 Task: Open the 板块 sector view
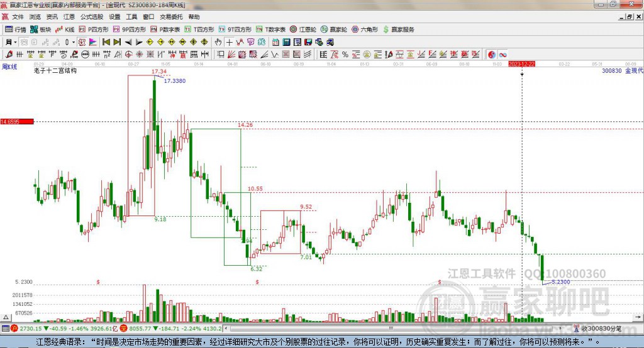coord(40,29)
